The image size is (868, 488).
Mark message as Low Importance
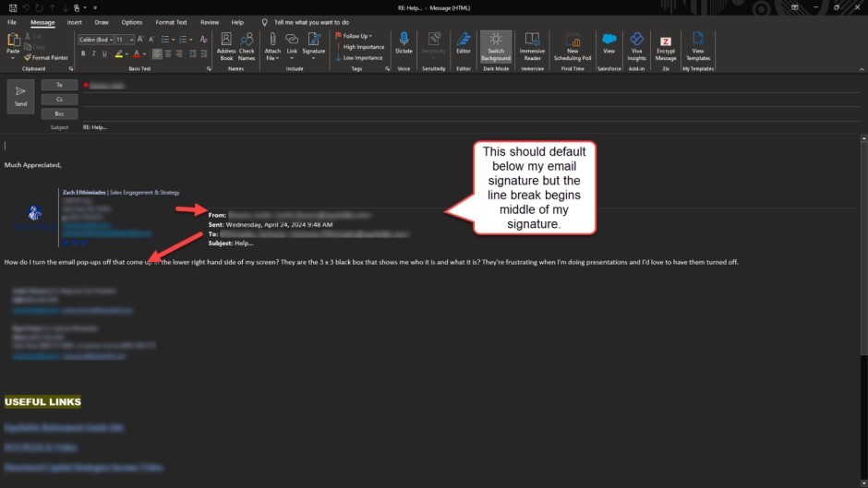coord(358,57)
